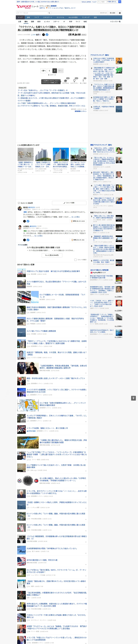Share 稲村悠's comment on Facebook
This screenshot has width=138, height=644.
28,221
